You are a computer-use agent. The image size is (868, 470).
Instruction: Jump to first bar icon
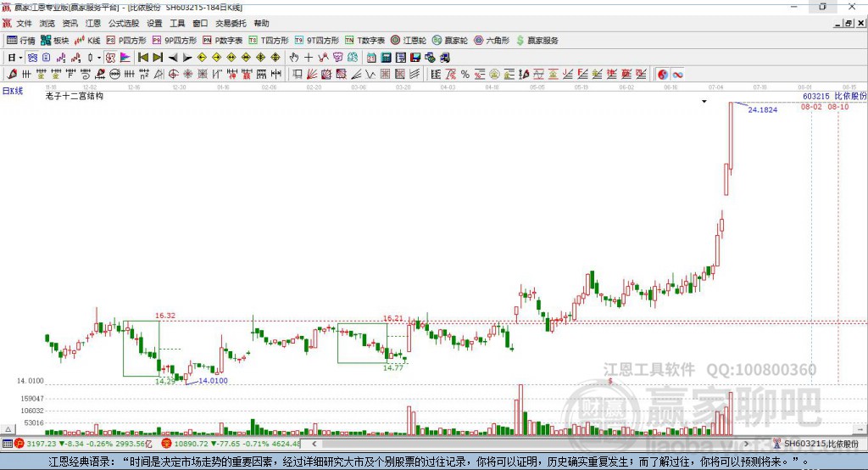[x=142, y=57]
